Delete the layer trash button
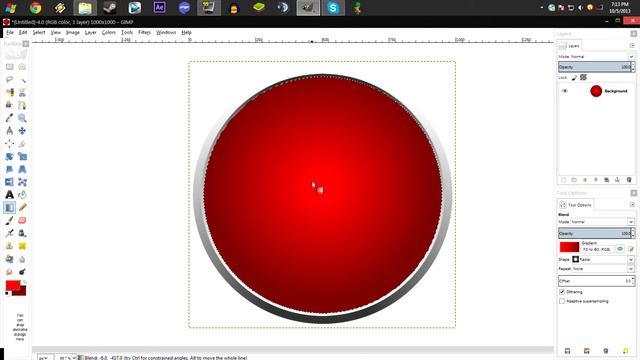This screenshot has height=360, width=640. [x=629, y=180]
